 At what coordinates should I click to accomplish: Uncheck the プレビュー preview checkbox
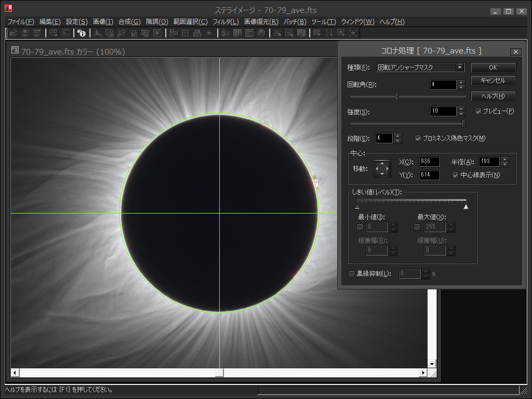tap(478, 111)
